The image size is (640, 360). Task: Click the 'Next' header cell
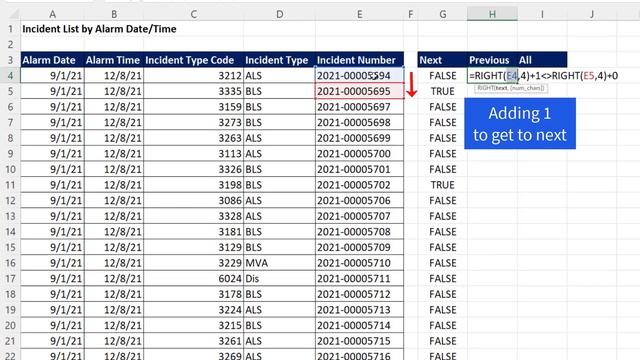click(442, 60)
